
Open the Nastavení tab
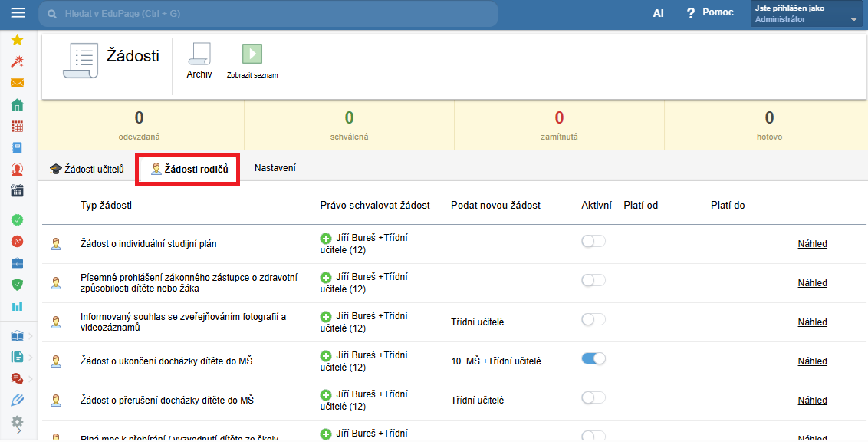tap(275, 168)
